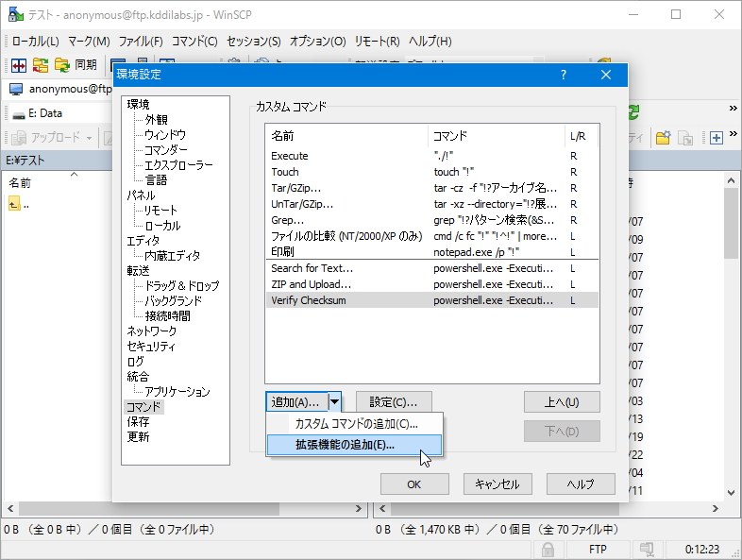Select the ZIP and Upload... command row
This screenshot has height=560, width=742.
coord(432,284)
